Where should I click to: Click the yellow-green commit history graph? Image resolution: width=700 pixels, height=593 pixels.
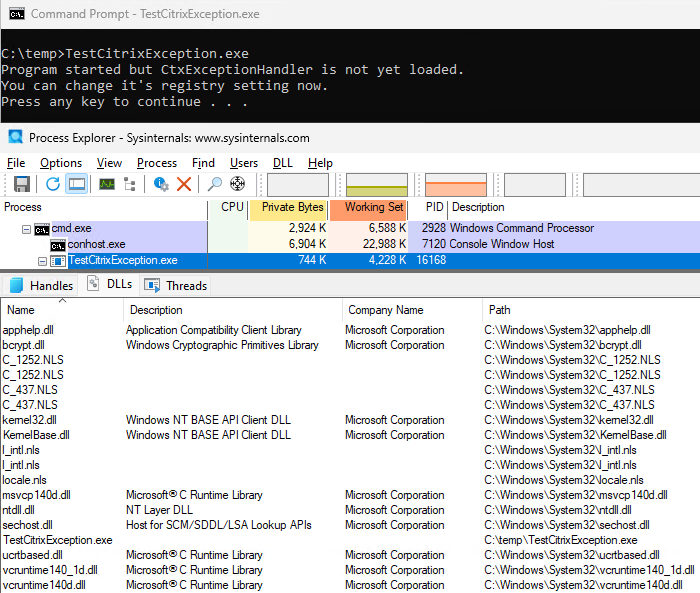tap(377, 184)
